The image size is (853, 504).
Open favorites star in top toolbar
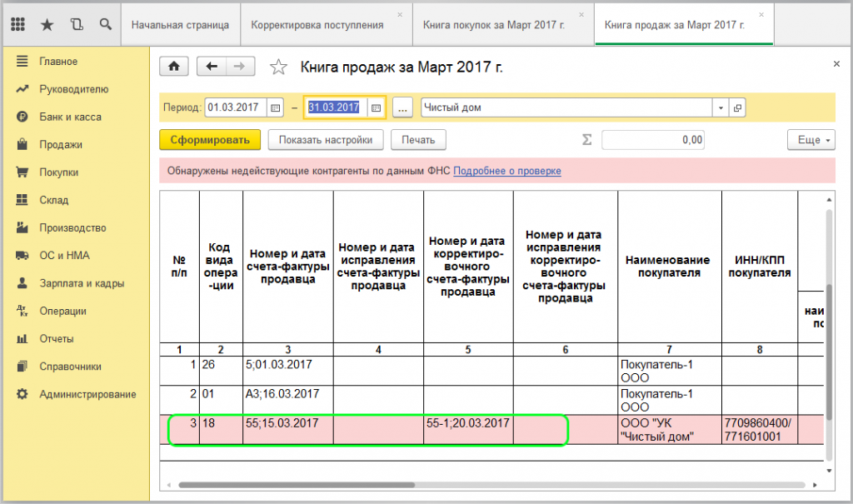tap(47, 24)
